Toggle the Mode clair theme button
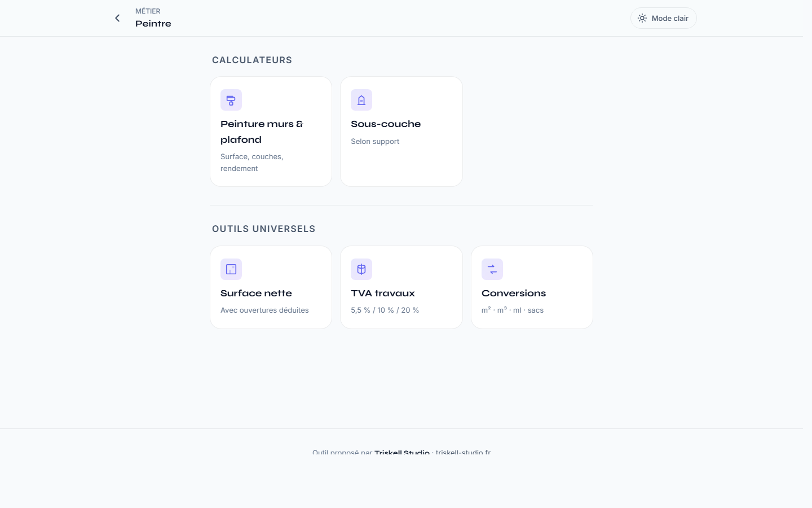 point(663,18)
